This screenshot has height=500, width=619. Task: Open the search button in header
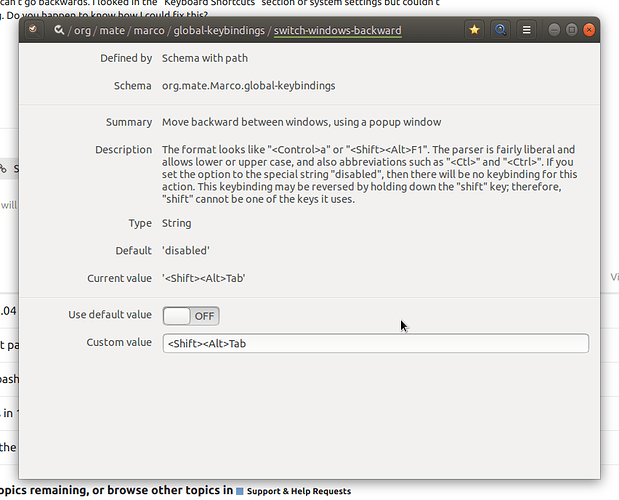click(501, 30)
